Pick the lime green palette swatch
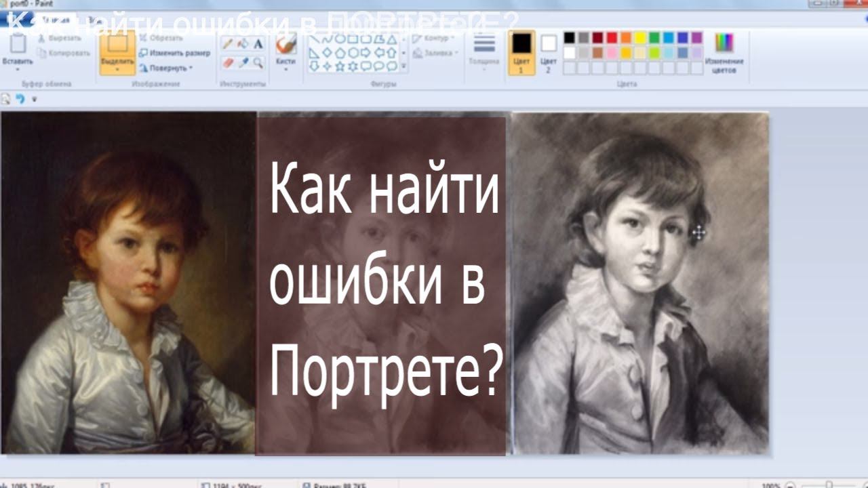The width and height of the screenshot is (868, 488). pos(654,53)
